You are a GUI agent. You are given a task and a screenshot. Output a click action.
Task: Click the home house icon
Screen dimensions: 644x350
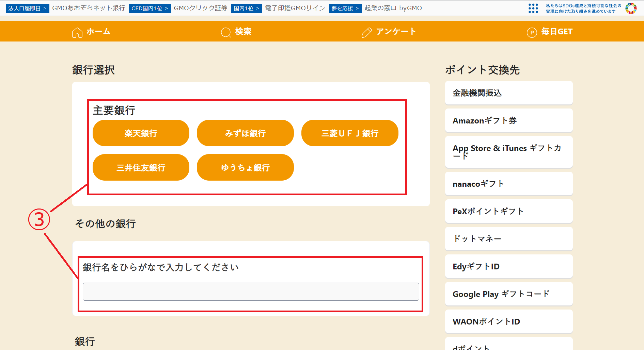pyautogui.click(x=77, y=32)
